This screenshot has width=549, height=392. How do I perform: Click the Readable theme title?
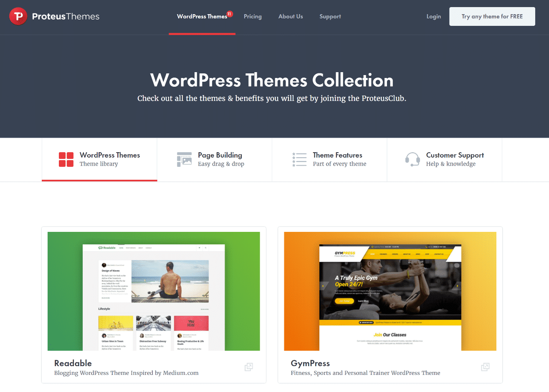(x=73, y=363)
